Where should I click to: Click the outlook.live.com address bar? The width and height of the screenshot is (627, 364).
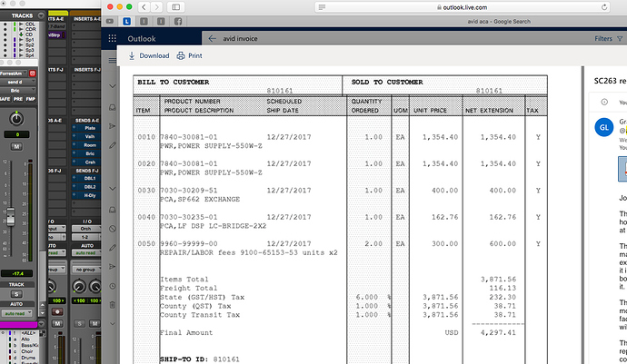pyautogui.click(x=463, y=7)
